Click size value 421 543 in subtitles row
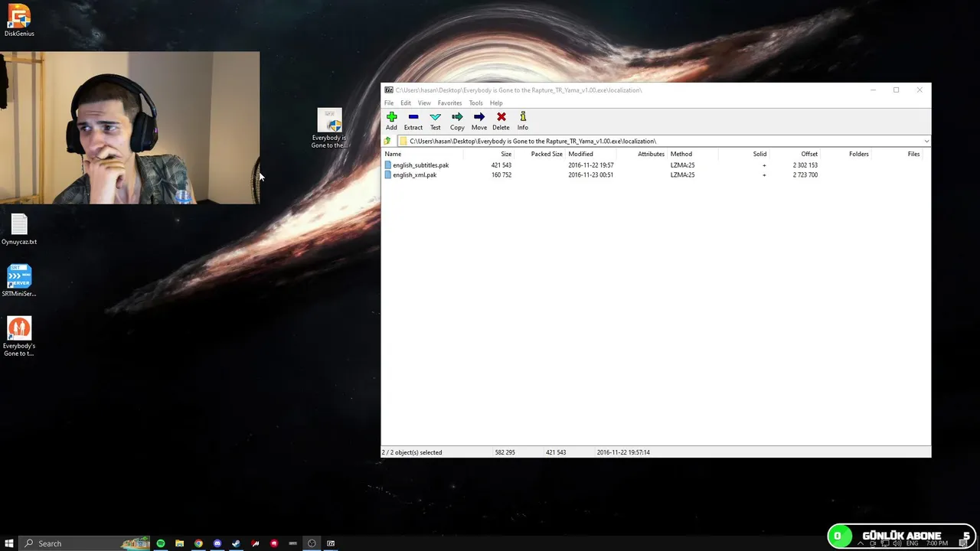Image resolution: width=980 pixels, height=551 pixels. point(501,165)
